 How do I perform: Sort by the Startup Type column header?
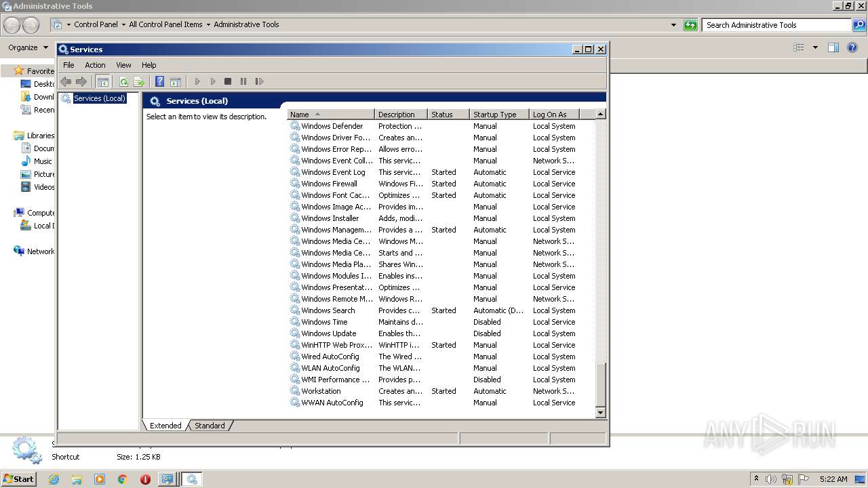point(499,115)
